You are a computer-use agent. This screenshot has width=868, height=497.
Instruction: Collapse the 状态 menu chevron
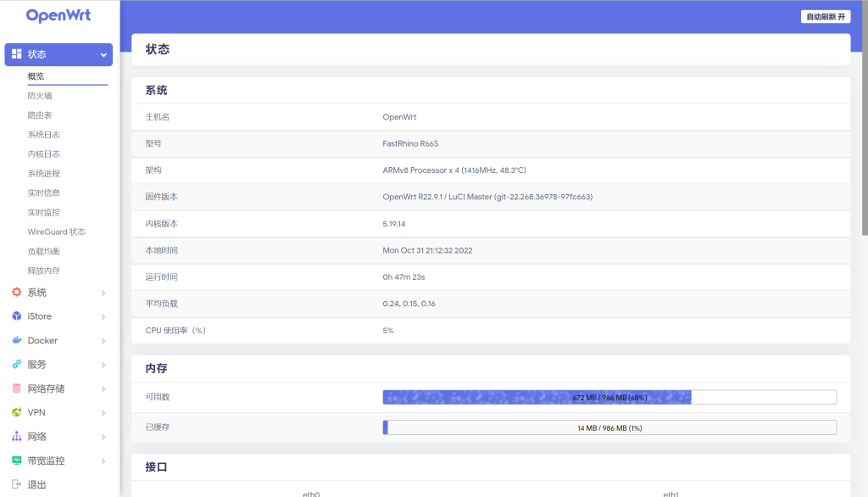pos(103,55)
